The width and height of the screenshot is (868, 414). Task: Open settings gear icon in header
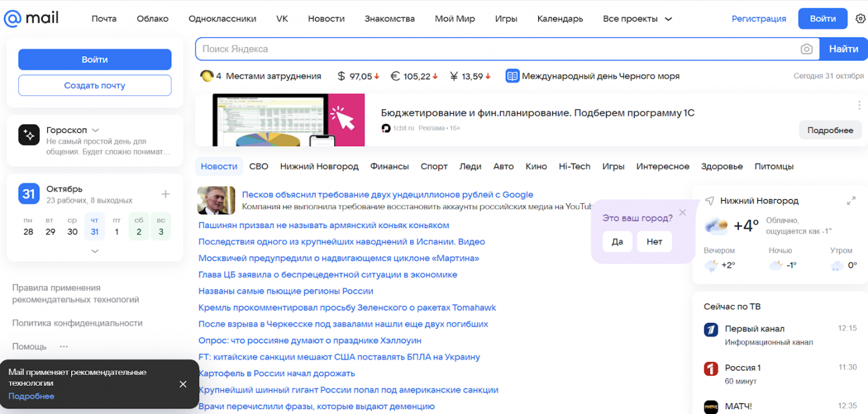860,19
